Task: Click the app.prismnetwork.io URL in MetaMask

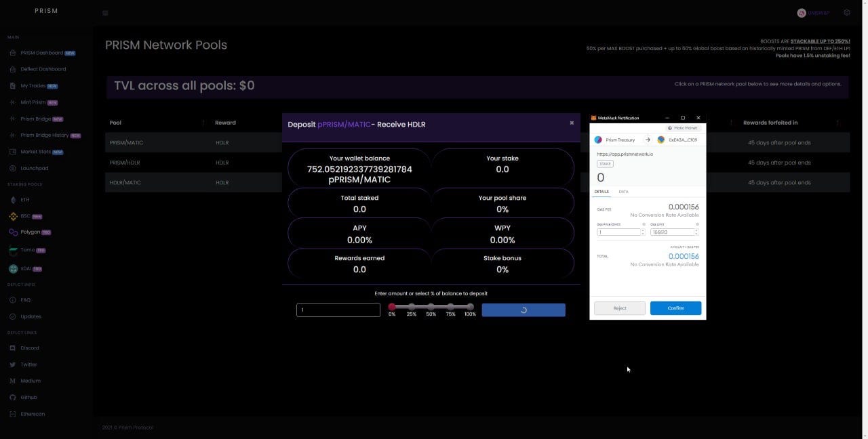Action: (625, 154)
